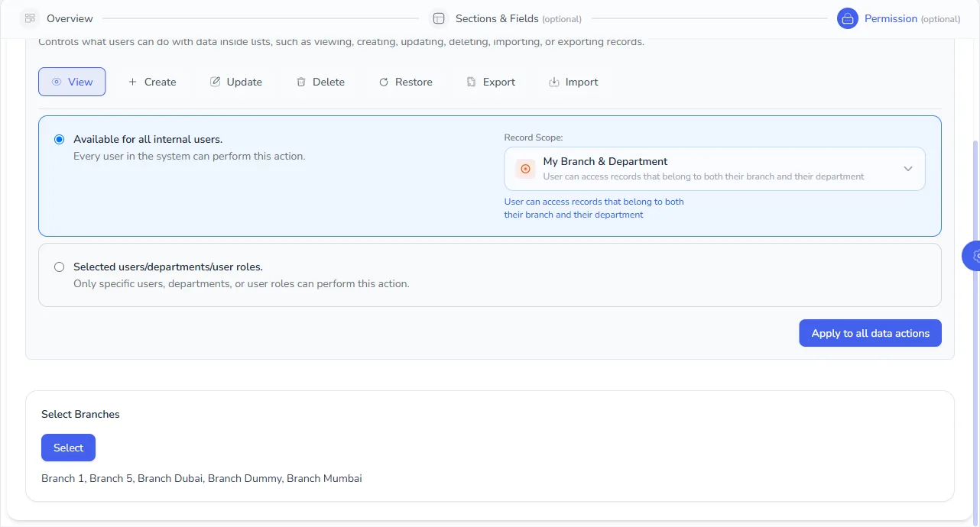
Task: Click the Select Branches heading
Action: (80, 414)
